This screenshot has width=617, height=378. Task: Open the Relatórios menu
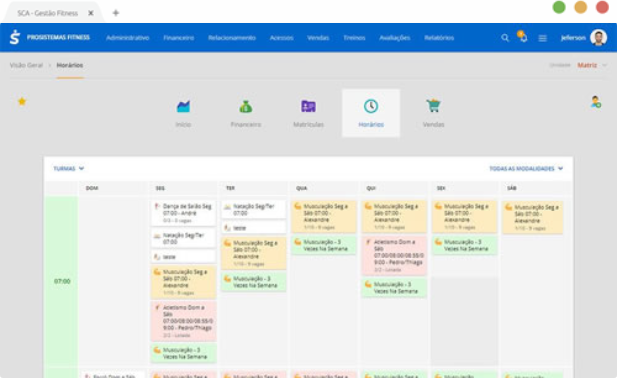pyautogui.click(x=439, y=38)
